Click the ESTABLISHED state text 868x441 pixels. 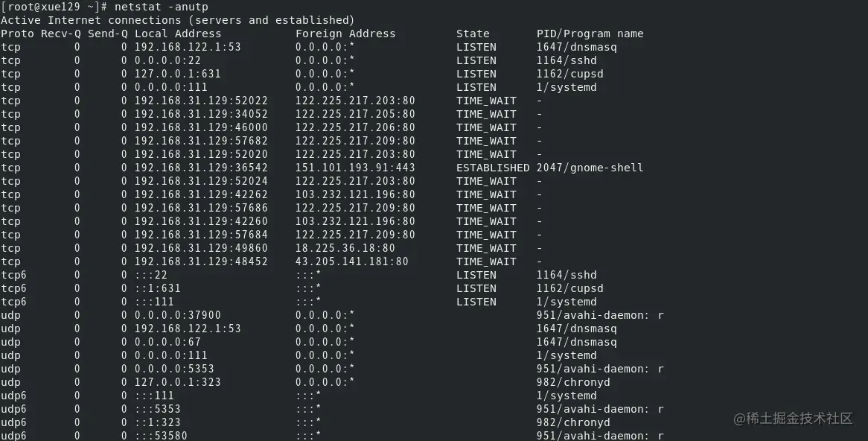(493, 168)
